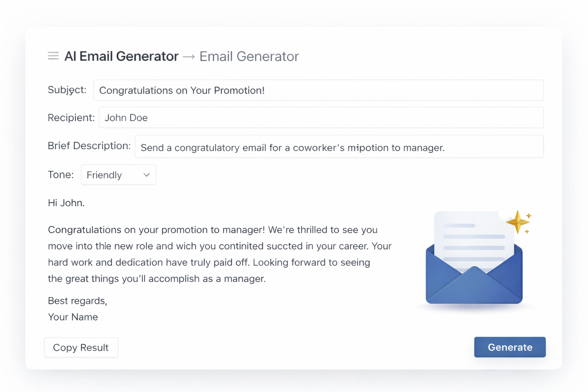Viewport: 588px width, 392px height.
Task: Click the sparkle icon on the envelope illustration
Action: tap(518, 222)
